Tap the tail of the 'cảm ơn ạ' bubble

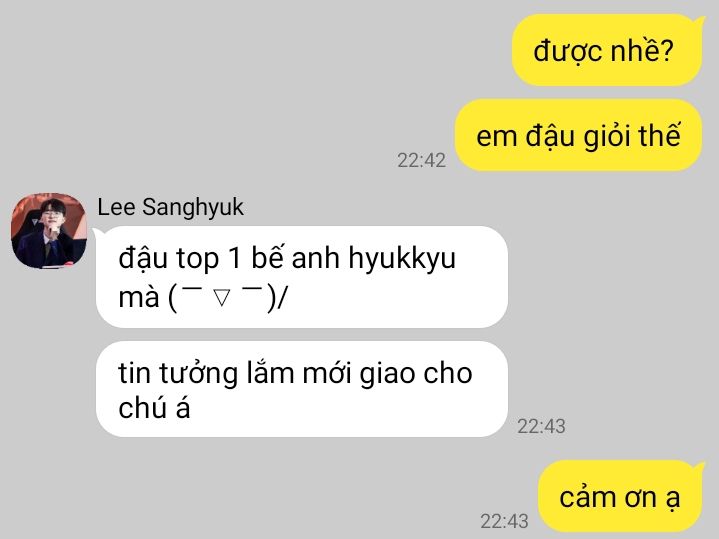point(699,467)
